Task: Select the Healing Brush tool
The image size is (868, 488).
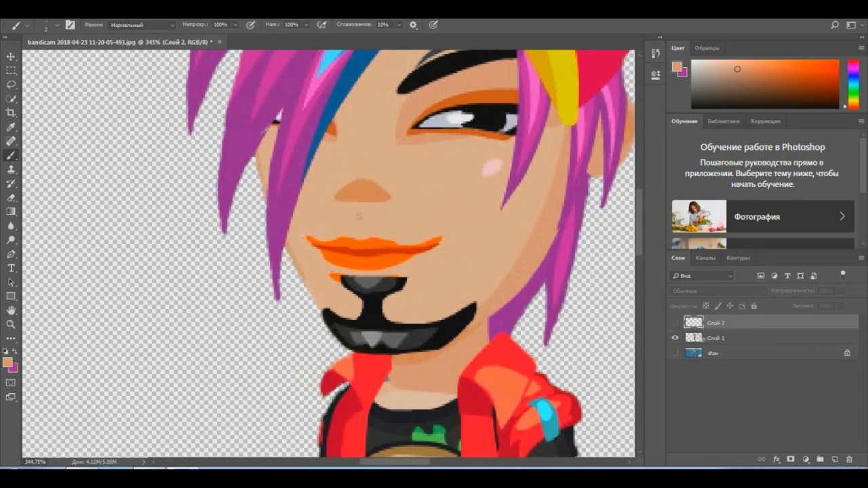Action: (x=11, y=141)
